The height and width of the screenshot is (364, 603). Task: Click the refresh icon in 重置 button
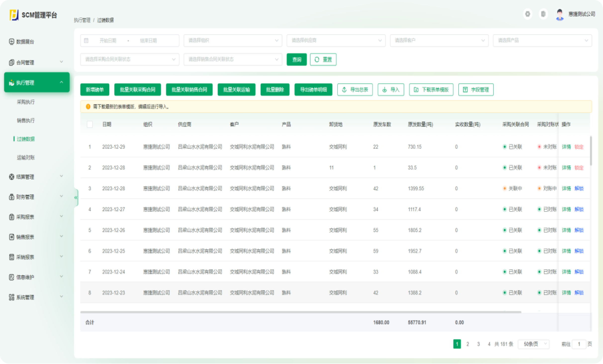click(x=317, y=59)
